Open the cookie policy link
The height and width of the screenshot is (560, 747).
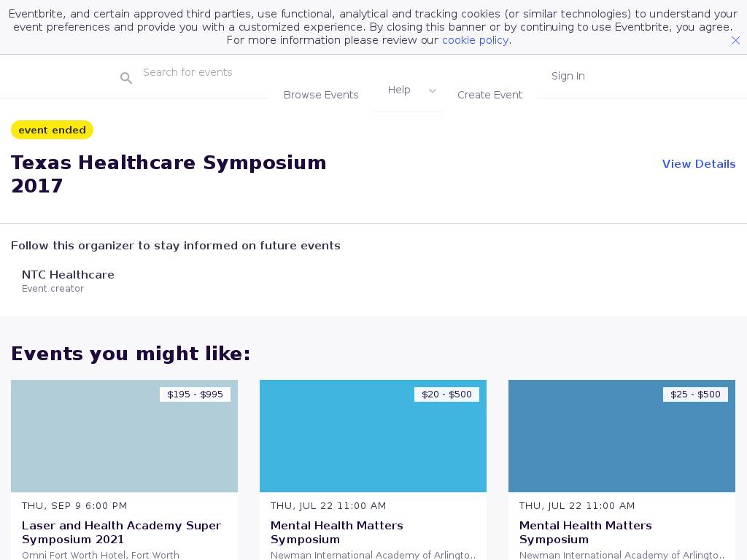point(475,40)
